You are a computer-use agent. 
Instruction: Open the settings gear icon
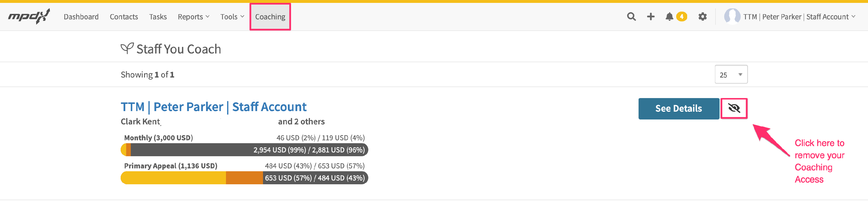coord(702,16)
